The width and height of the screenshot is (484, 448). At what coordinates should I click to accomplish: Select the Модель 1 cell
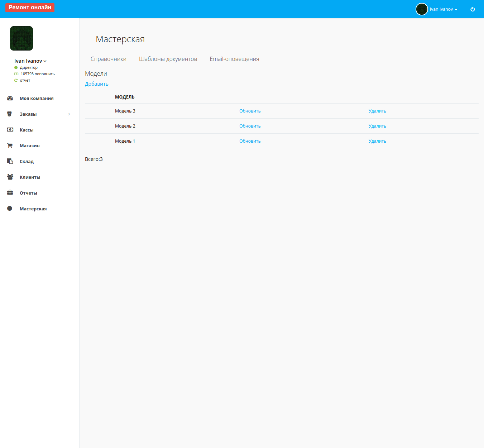(x=125, y=141)
